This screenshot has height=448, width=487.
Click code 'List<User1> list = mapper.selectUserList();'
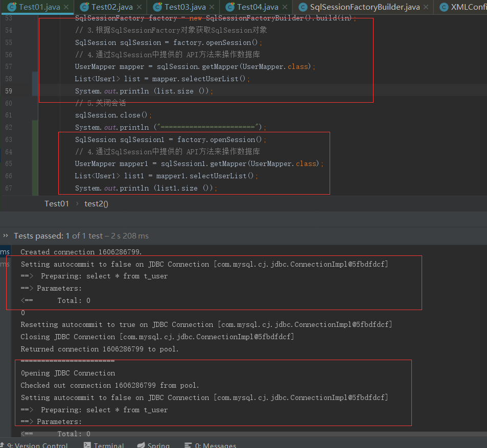click(162, 79)
